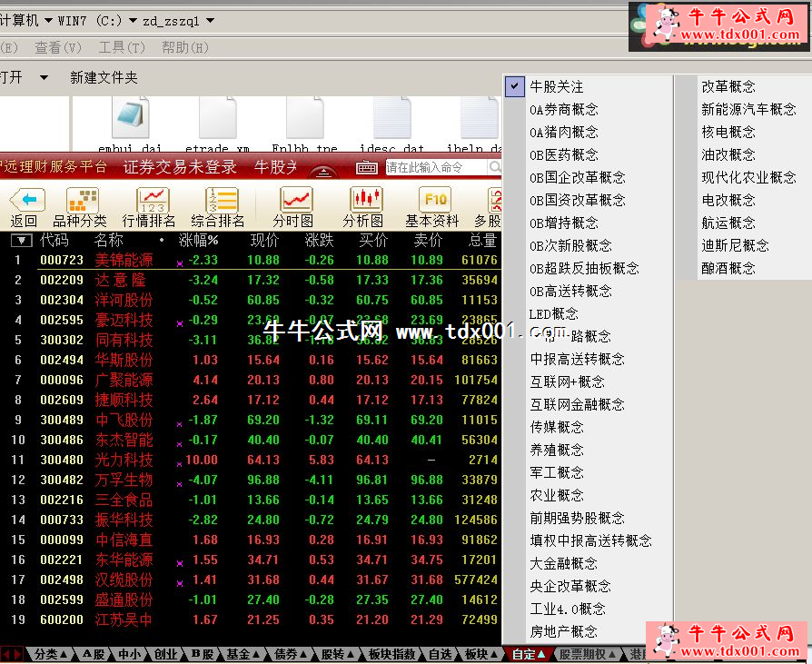Image resolution: width=812 pixels, height=664 pixels.
Task: Open the 工具(T) menu
Action: click(121, 47)
